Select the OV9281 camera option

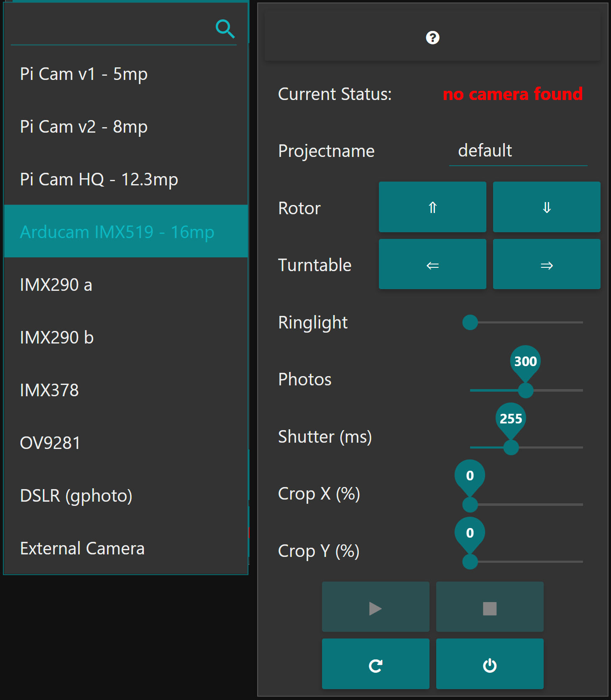(50, 443)
